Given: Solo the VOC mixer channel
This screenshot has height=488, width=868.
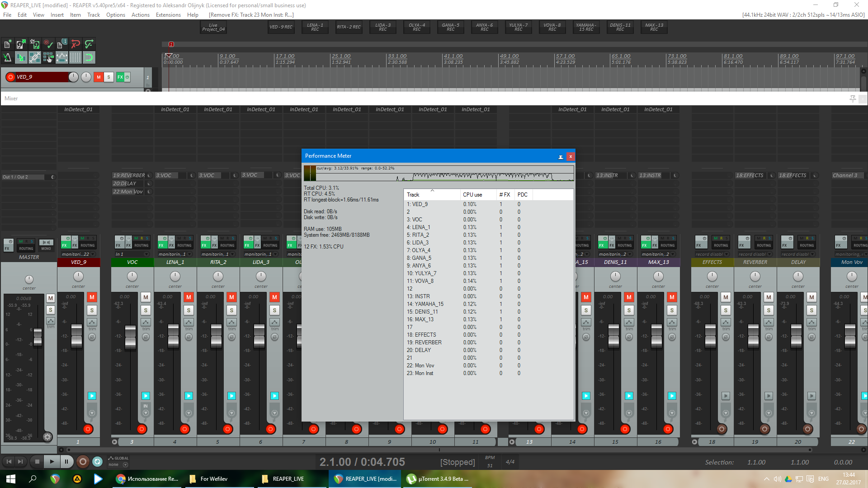Looking at the screenshot, I should click(x=146, y=310).
